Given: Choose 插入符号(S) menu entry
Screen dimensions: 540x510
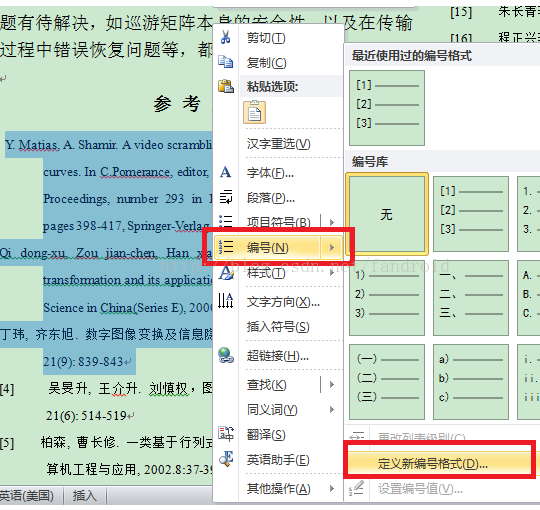Looking at the screenshot, I should coord(278,326).
